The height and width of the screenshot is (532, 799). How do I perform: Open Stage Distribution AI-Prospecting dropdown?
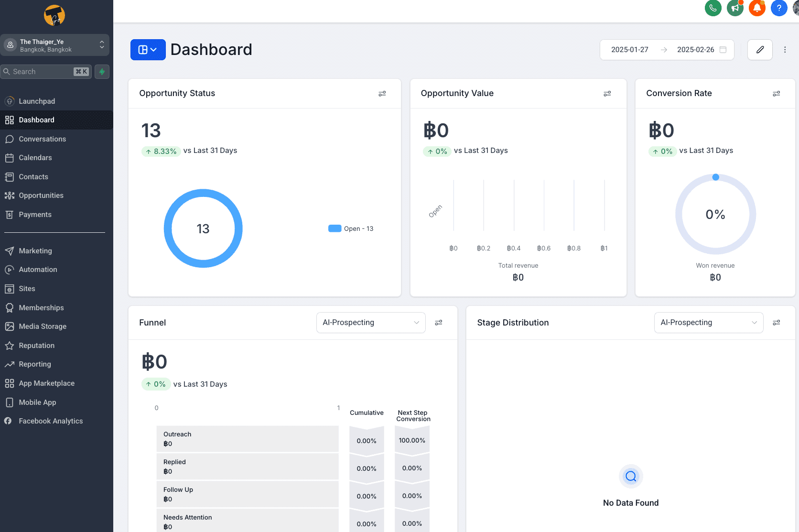pyautogui.click(x=709, y=323)
